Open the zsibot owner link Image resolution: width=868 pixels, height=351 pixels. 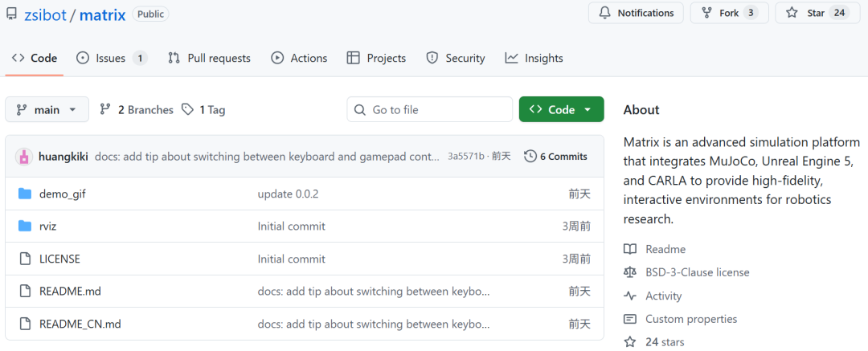click(48, 14)
